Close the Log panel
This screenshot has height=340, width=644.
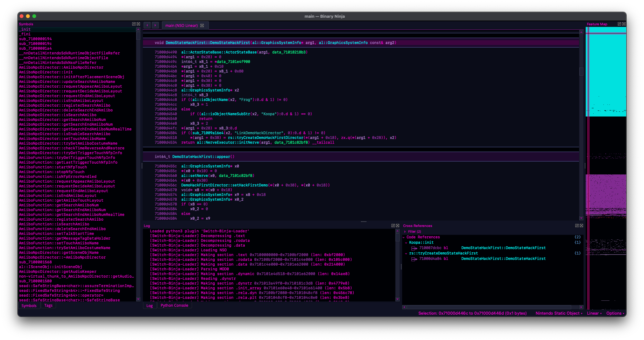click(x=397, y=226)
